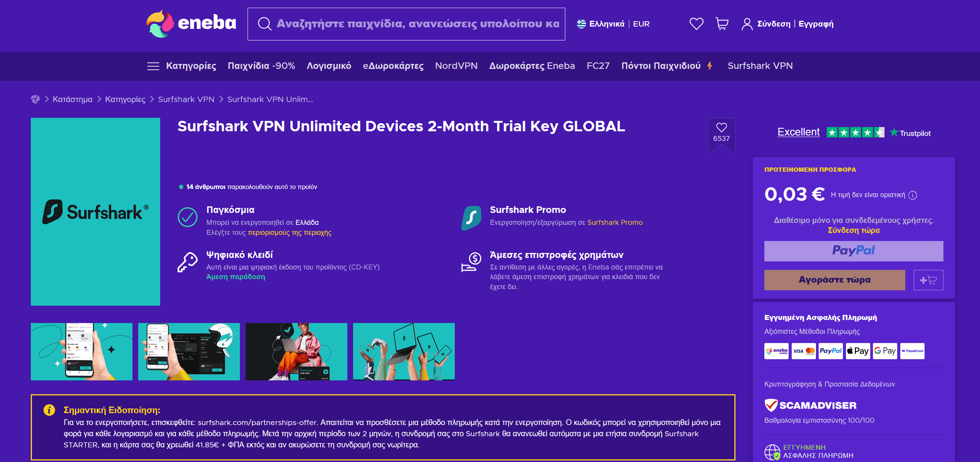Click the lightning bolt icon in navbar
The width and height of the screenshot is (980, 462).
tap(710, 66)
